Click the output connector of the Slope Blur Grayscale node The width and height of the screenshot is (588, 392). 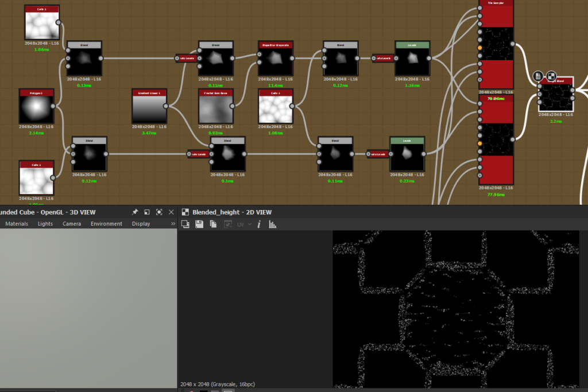coord(292,58)
